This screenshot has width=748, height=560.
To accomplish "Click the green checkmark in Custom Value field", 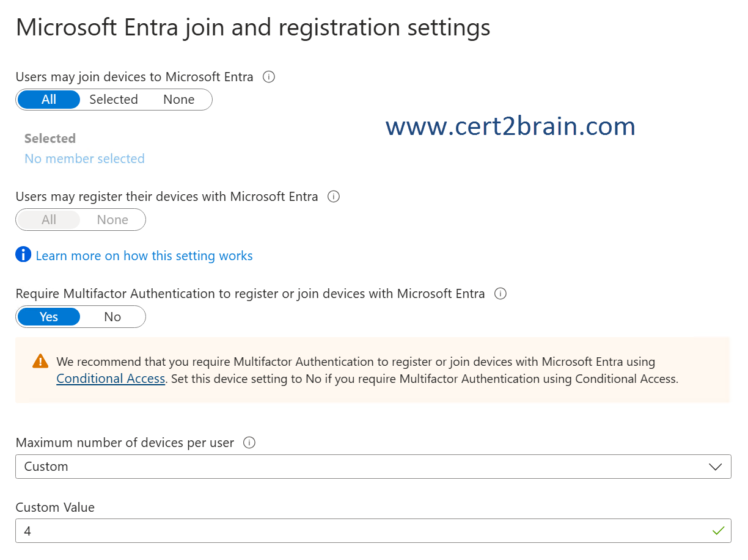I will click(718, 531).
